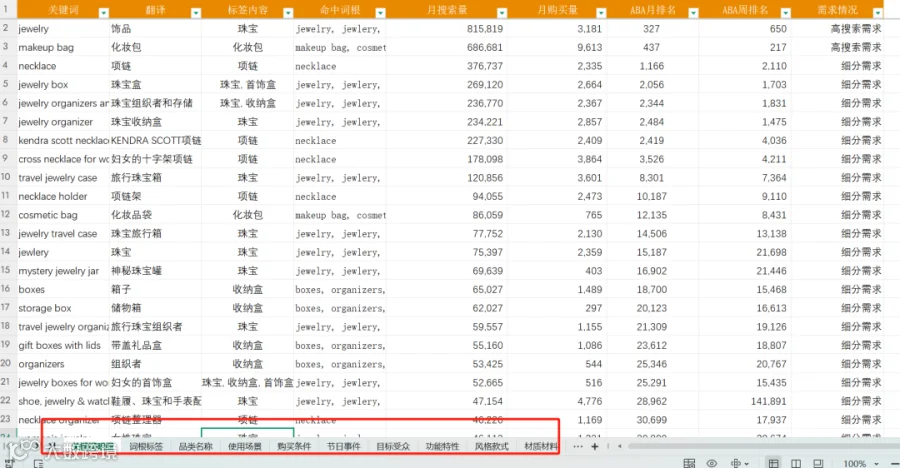Open the 翻译 column filter dropdown
The image size is (900, 468).
196,13
